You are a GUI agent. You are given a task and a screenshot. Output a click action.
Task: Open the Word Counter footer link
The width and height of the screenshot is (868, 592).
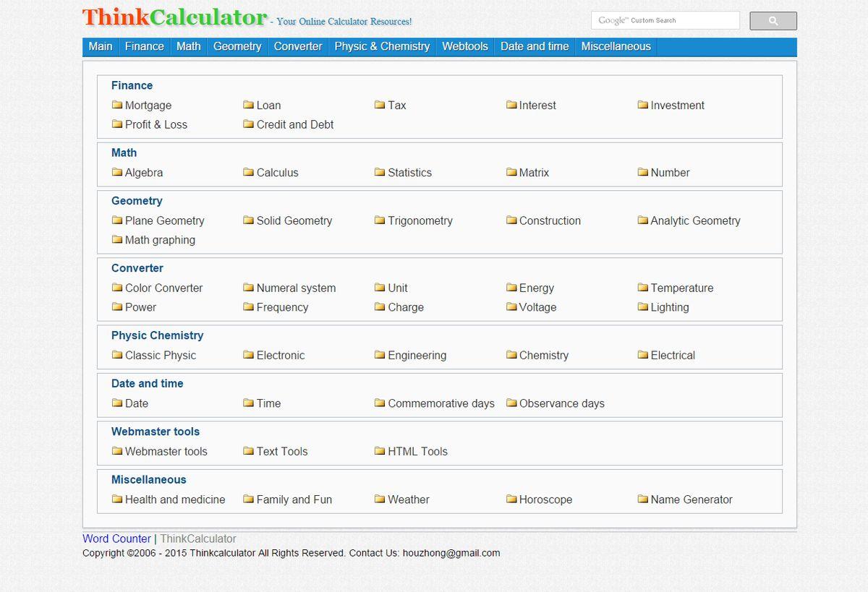[x=116, y=539]
